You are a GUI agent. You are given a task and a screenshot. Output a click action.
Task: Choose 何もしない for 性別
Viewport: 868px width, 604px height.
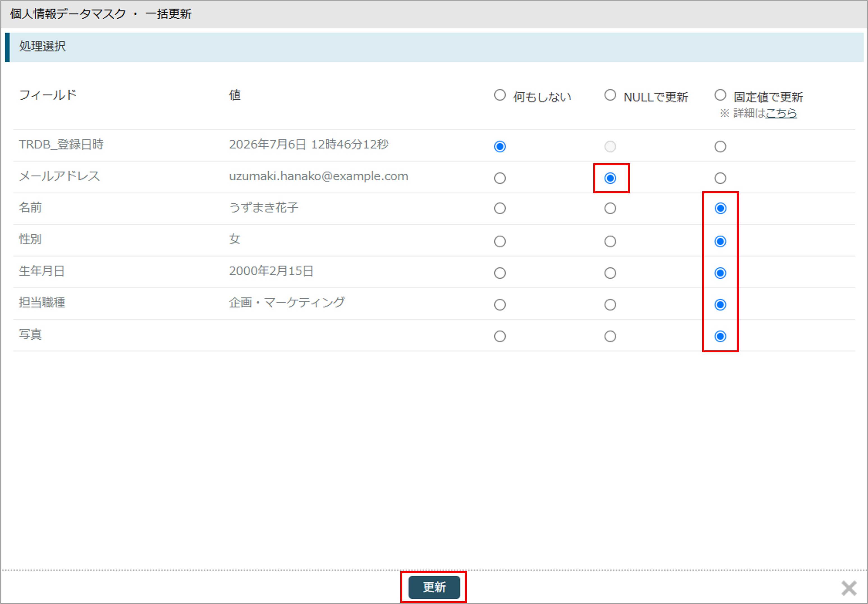click(500, 241)
